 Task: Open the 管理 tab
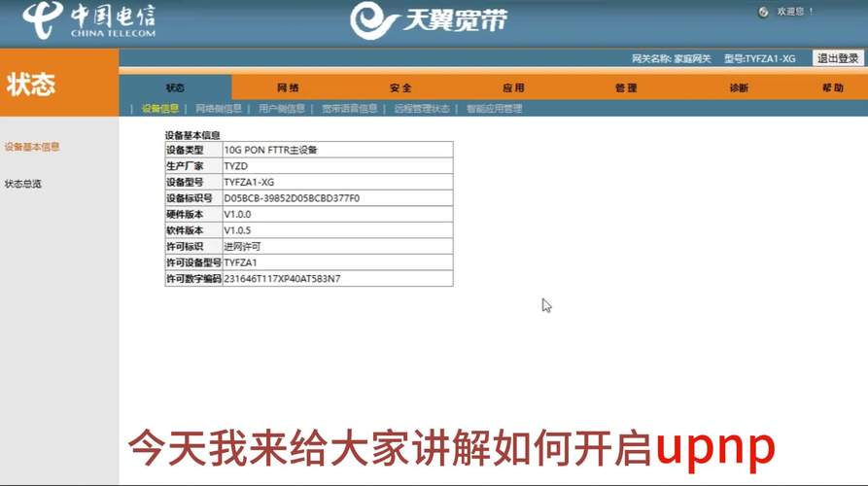click(x=626, y=87)
